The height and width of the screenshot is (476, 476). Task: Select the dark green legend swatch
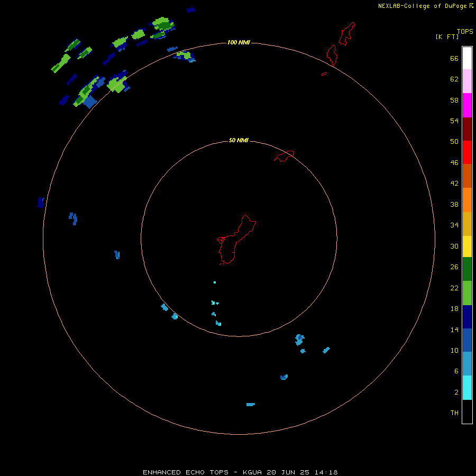(x=467, y=269)
